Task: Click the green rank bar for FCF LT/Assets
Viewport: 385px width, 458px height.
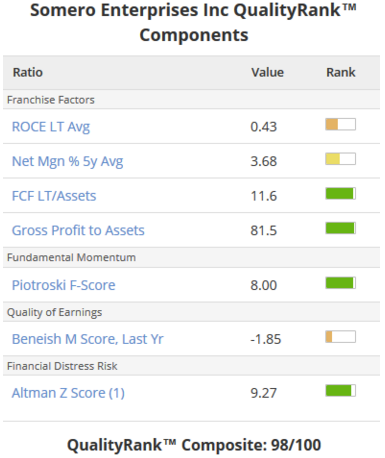Action: click(340, 193)
